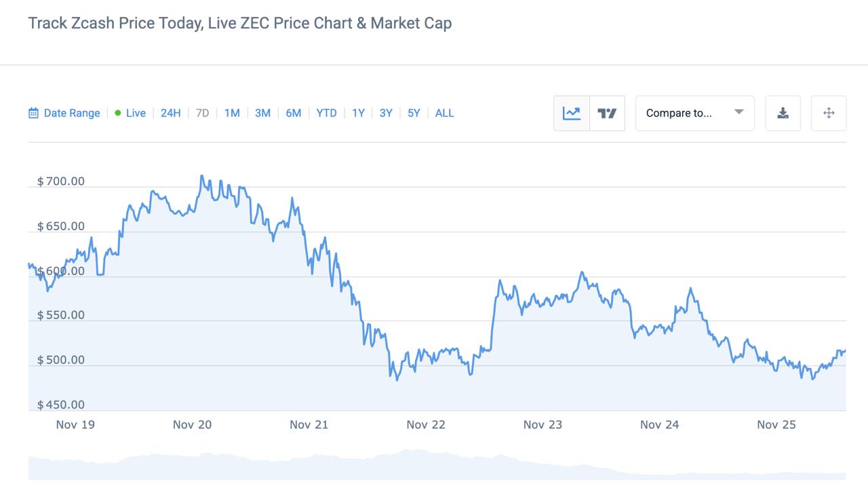
Task: Activate the pan/move chart icon
Action: click(x=829, y=113)
